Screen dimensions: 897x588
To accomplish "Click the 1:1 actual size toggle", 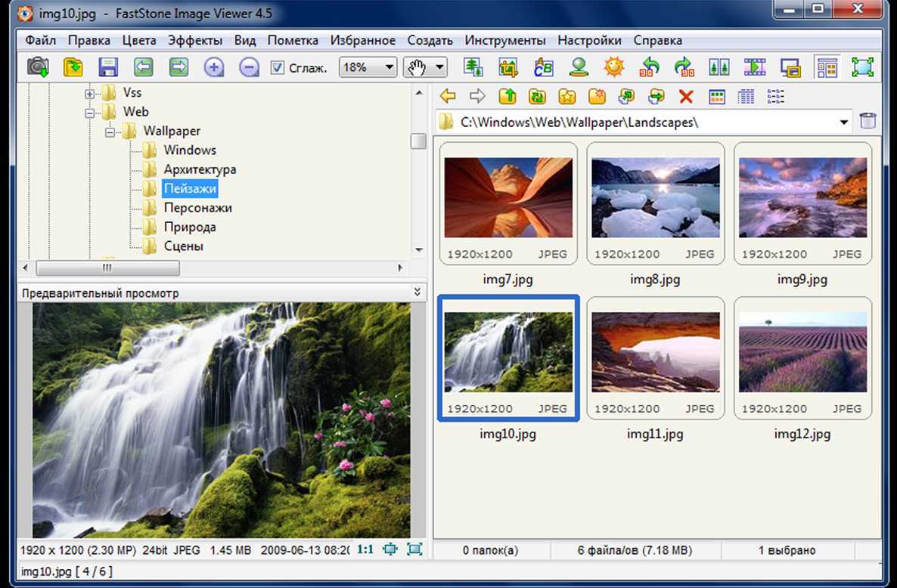I will (x=365, y=549).
